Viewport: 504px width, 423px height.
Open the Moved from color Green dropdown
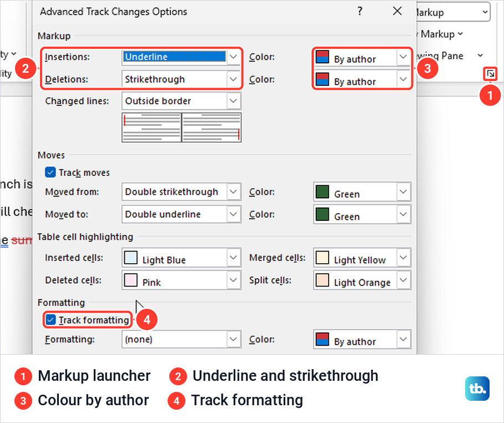(x=404, y=192)
